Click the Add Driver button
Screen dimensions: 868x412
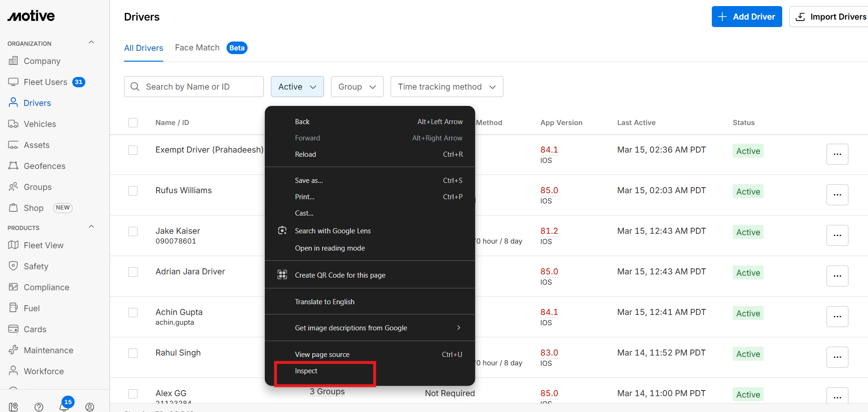[x=746, y=17]
